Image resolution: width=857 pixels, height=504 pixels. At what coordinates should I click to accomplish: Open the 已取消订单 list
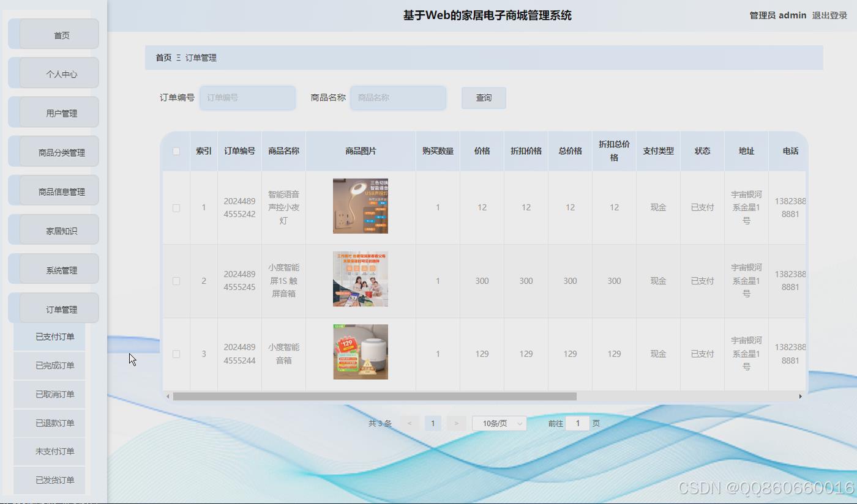[49, 394]
